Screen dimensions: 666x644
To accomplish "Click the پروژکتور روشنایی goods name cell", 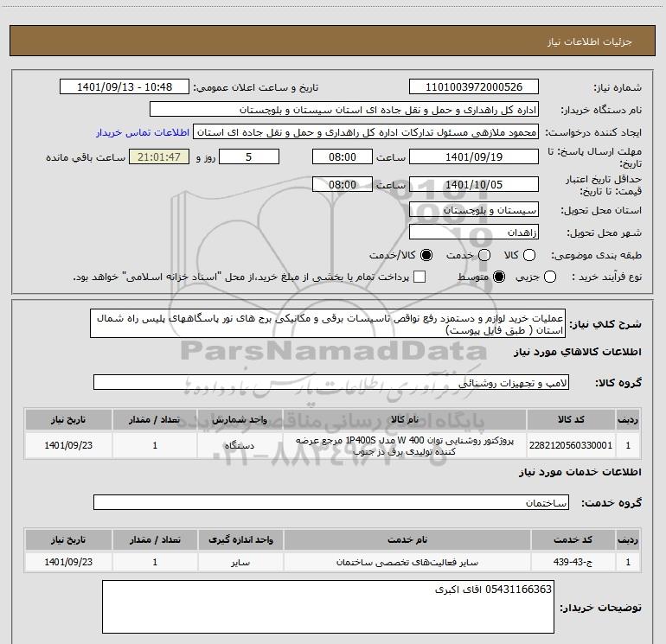I will [x=405, y=445].
